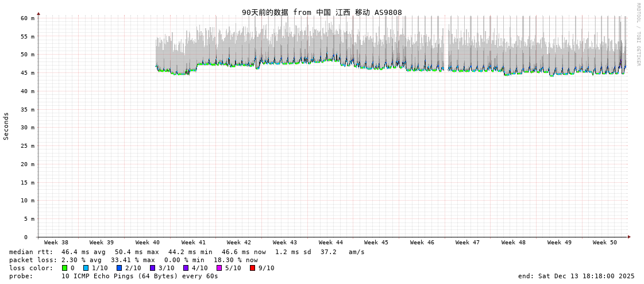The image size is (644, 284).
Task: Click the end date timestamp text
Action: (576, 276)
